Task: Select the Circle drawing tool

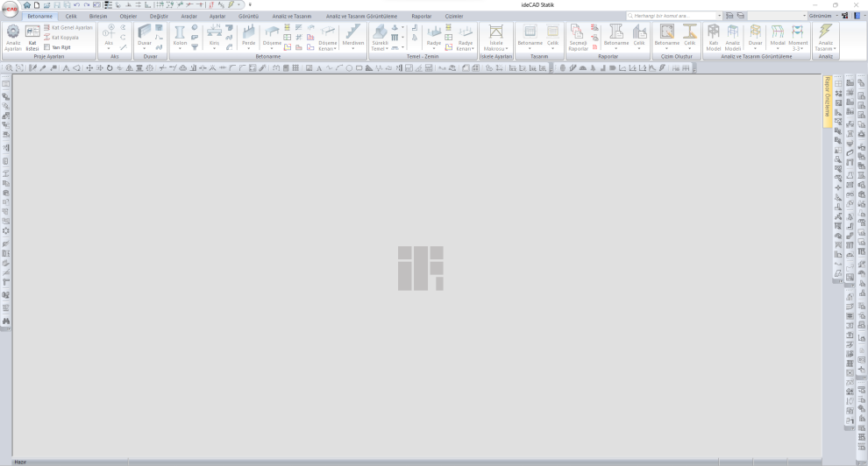Action: tap(349, 68)
